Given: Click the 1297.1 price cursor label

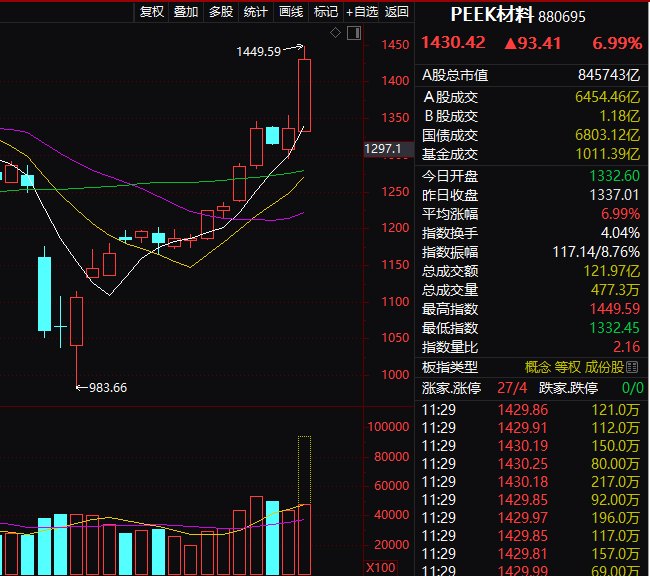Looking at the screenshot, I should (388, 149).
